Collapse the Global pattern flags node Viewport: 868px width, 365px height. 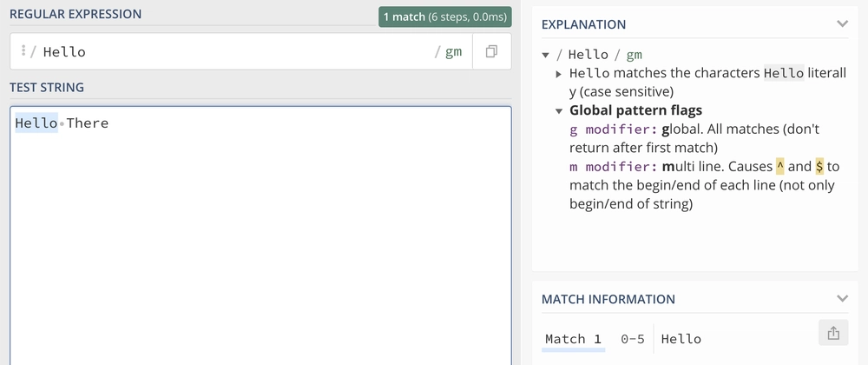pos(559,111)
